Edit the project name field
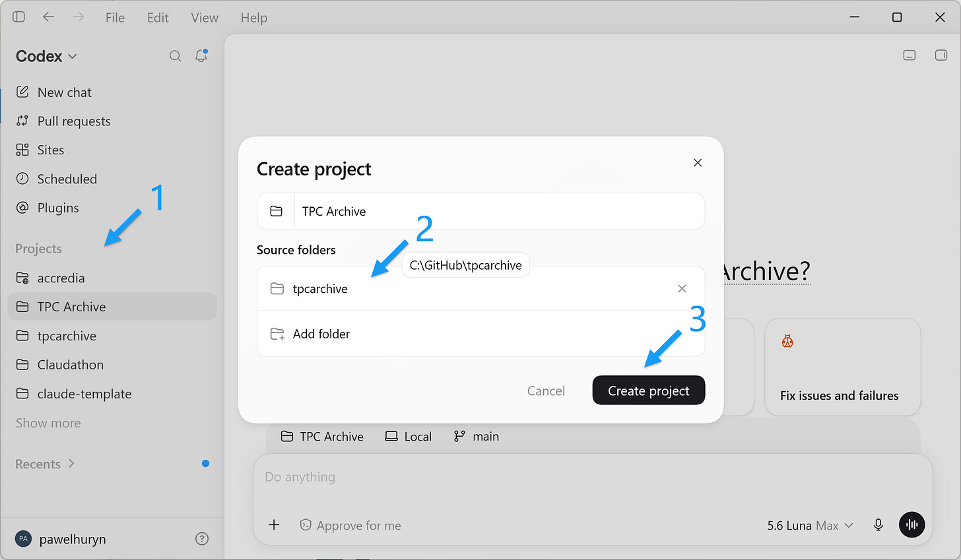Screen dimensions: 961x560 (498, 211)
